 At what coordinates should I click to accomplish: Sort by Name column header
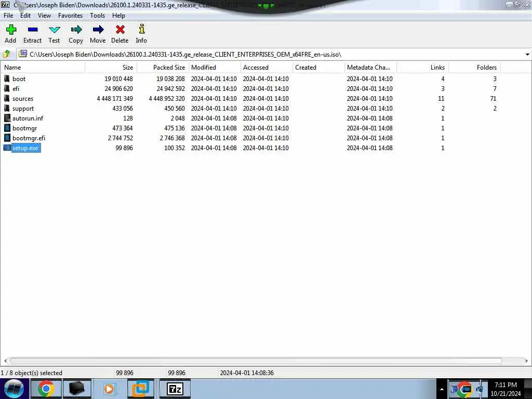pos(43,68)
